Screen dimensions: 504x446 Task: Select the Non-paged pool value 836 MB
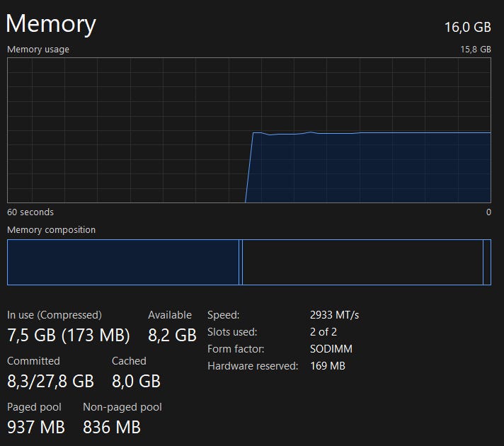click(x=112, y=428)
